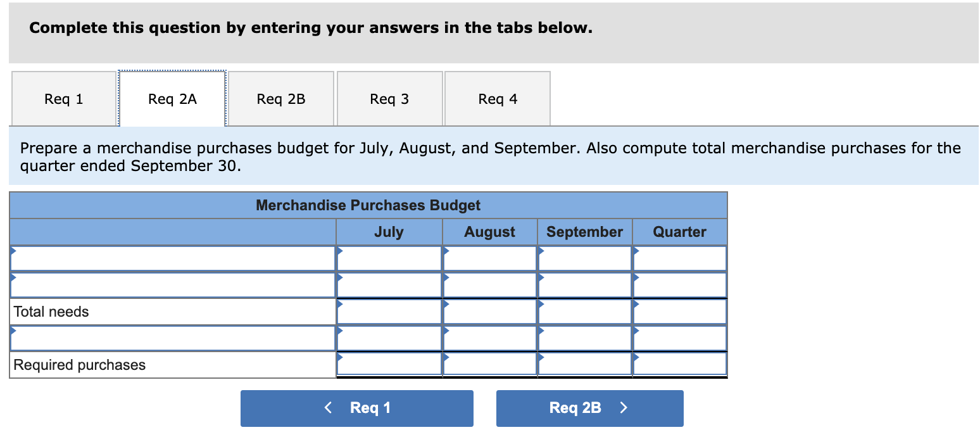Select the Req 2A tab
Screen dimensions: 980x437
coord(172,99)
